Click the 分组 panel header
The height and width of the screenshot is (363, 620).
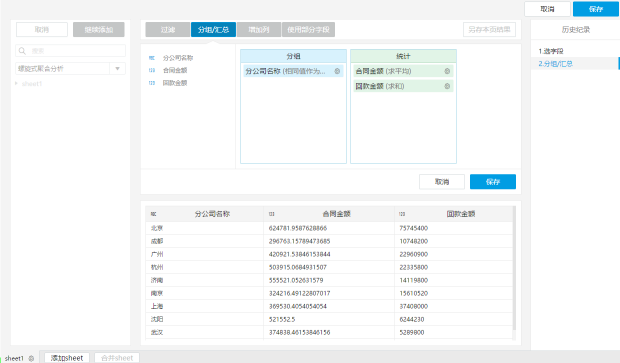pyautogui.click(x=293, y=56)
